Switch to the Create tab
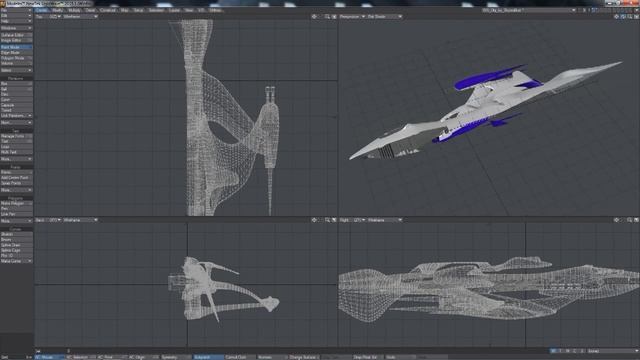640x360 pixels. point(41,10)
